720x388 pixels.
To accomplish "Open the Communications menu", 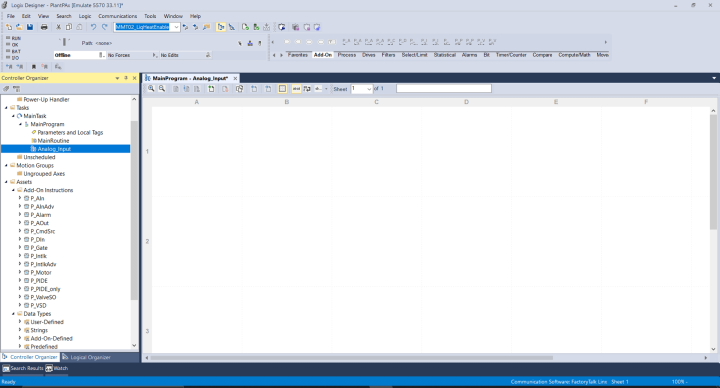I will [x=118, y=16].
